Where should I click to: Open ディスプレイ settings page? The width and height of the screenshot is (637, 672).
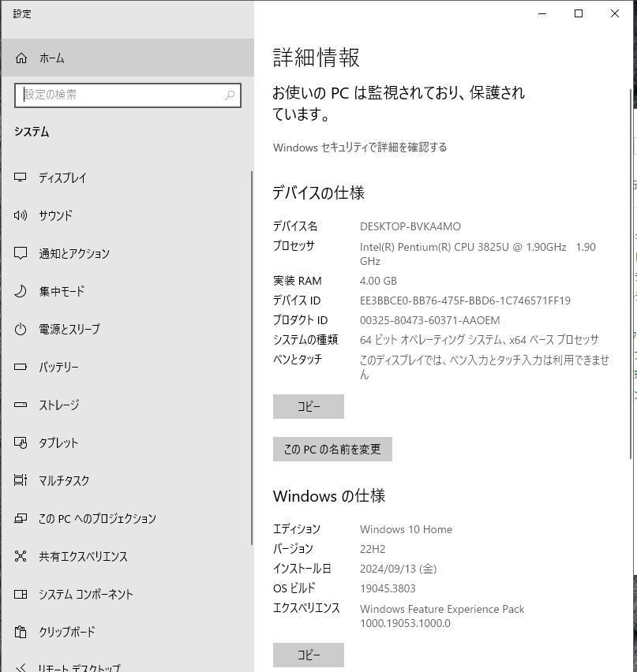pyautogui.click(x=126, y=177)
